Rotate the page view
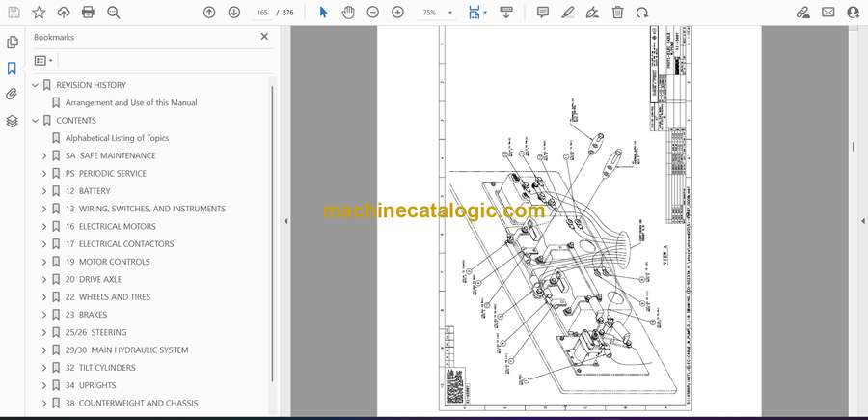The image size is (868, 420). point(642,13)
